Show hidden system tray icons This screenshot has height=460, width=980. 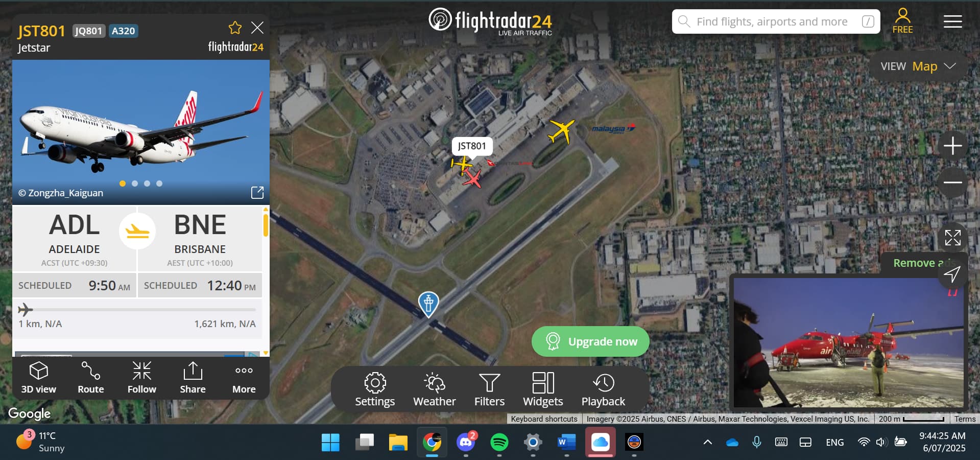tap(707, 442)
